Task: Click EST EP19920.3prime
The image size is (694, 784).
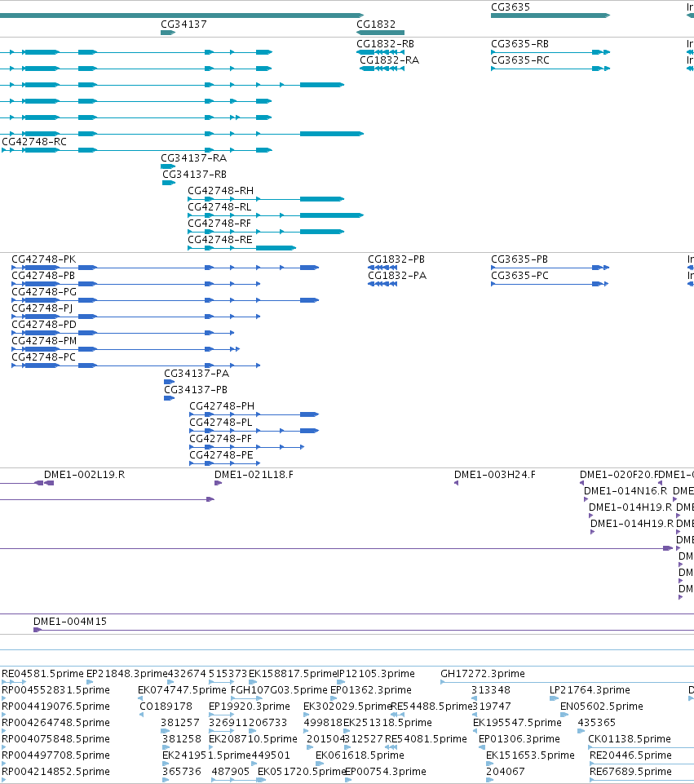Action: click(x=250, y=706)
